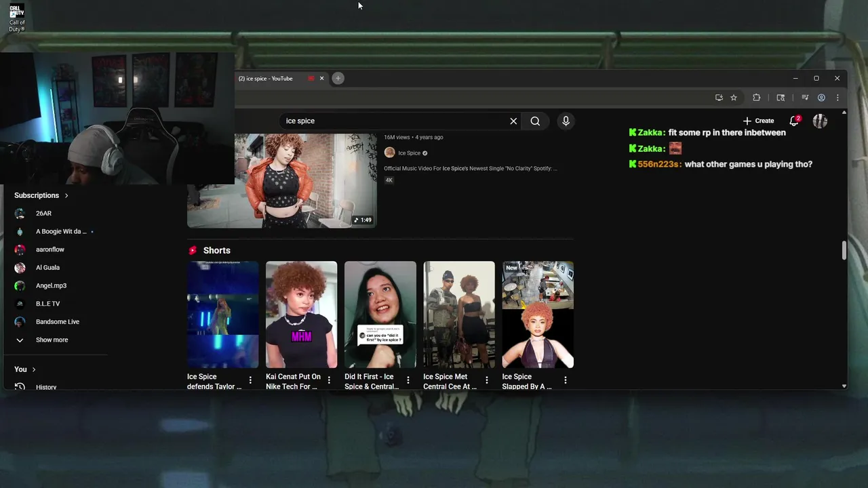Open options for 'Ice Spice Met Central Cee' short
This screenshot has height=488, width=868.
click(486, 380)
